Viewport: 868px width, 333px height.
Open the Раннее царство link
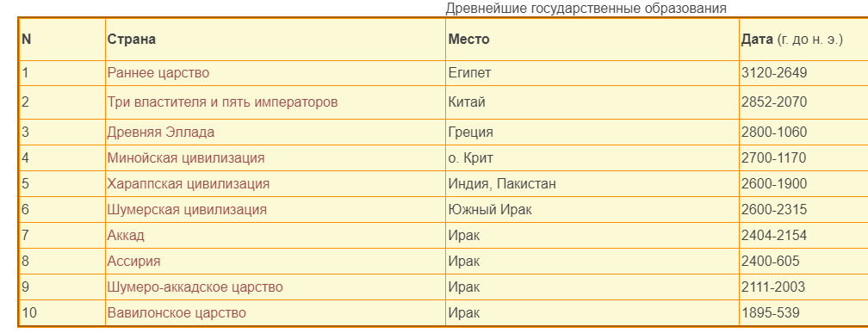(158, 73)
